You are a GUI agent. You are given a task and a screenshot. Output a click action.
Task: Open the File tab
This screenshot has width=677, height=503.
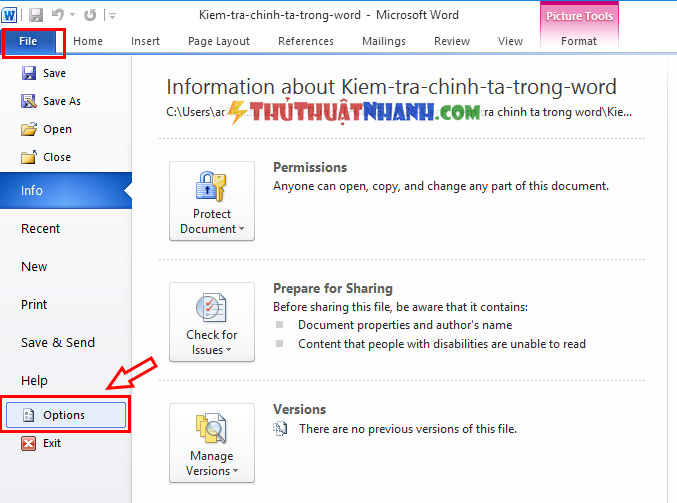pos(28,41)
